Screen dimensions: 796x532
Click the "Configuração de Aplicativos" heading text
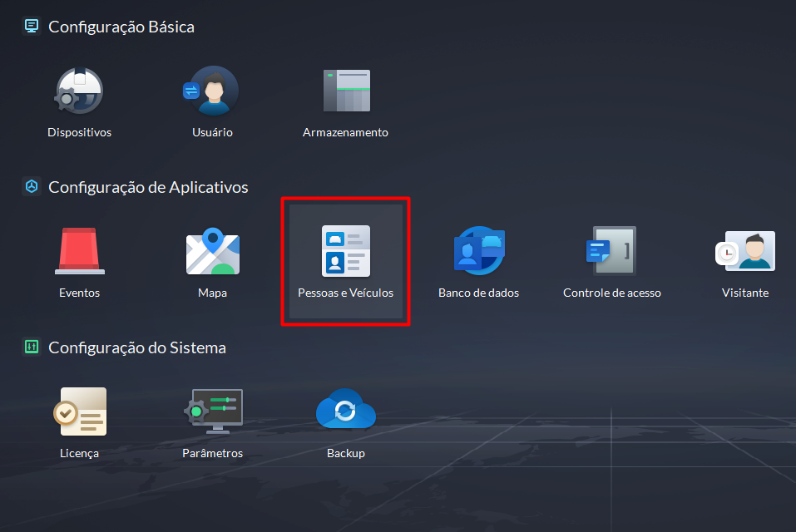pyautogui.click(x=148, y=187)
